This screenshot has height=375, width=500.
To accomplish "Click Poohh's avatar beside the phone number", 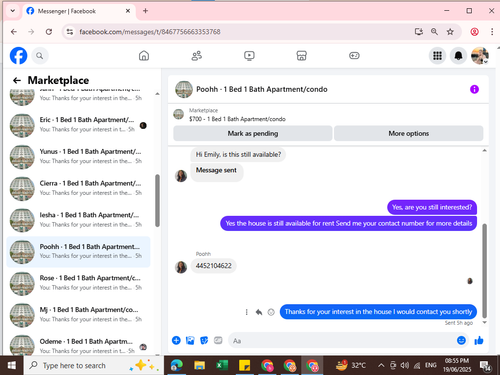I will (x=181, y=267).
